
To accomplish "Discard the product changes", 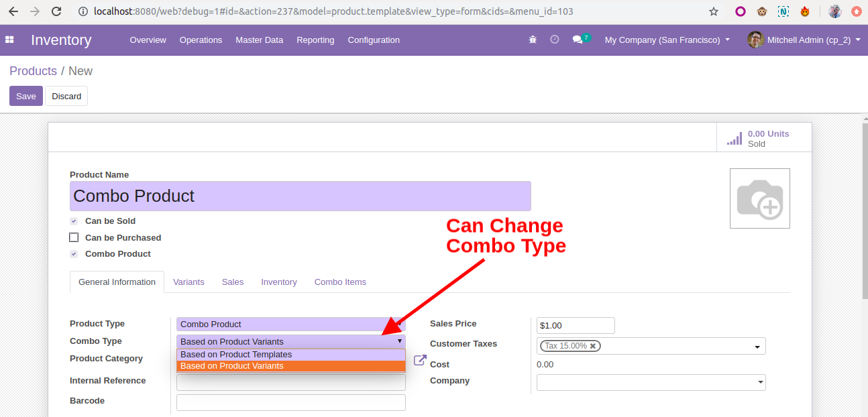I will 66,96.
